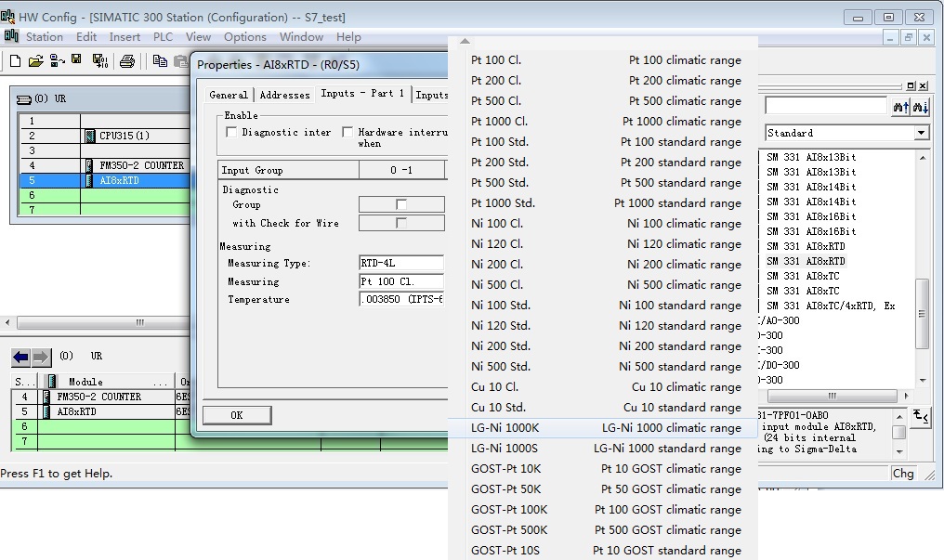Image resolution: width=944 pixels, height=560 pixels.
Task: Select SM 331 AI8xTC/4xRTD, Ex catalog item
Action: (831, 306)
